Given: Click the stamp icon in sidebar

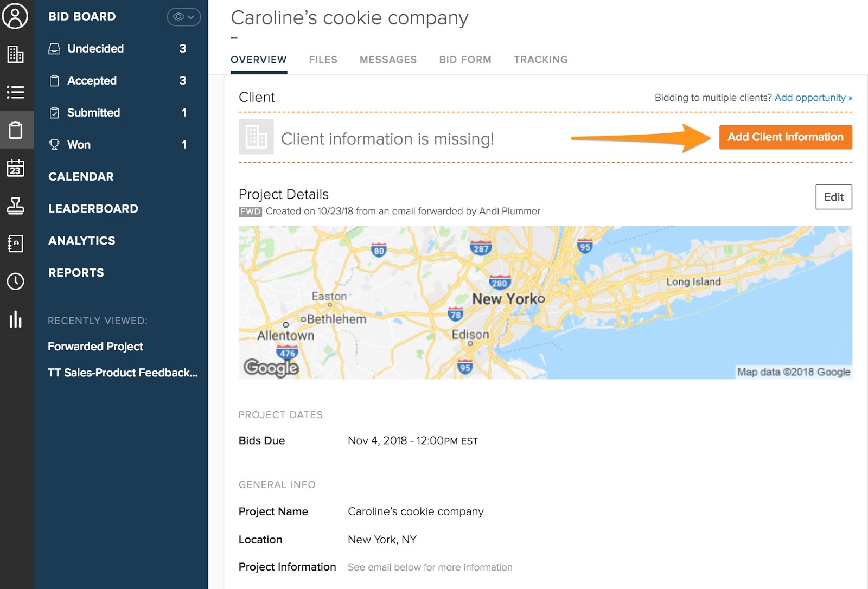Looking at the screenshot, I should [x=15, y=206].
